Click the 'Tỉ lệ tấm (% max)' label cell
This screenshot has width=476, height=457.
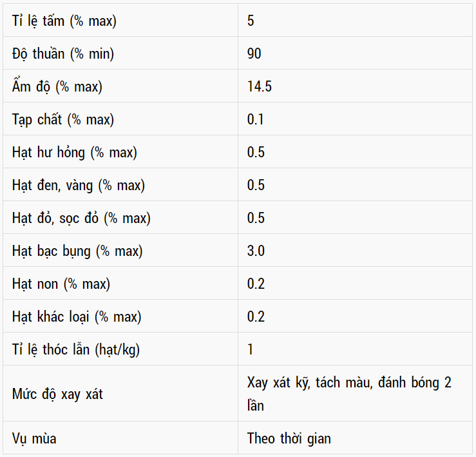pos(64,21)
